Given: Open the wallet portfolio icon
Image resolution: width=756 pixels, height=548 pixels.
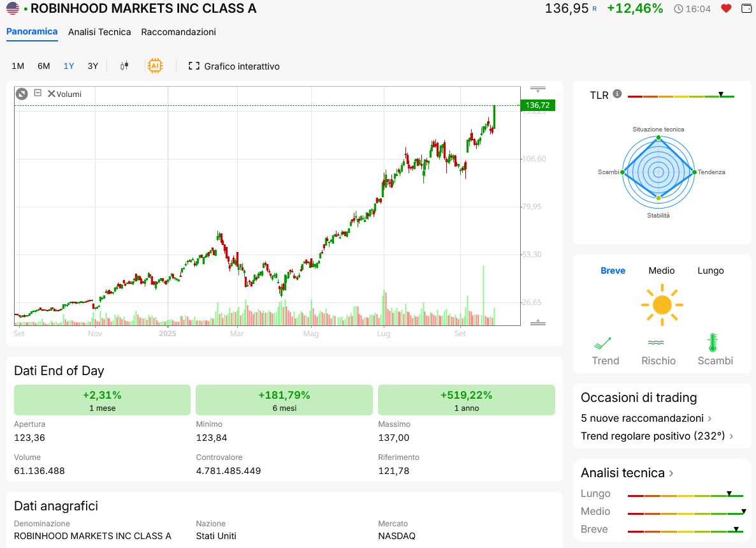Looking at the screenshot, I should tap(746, 9).
